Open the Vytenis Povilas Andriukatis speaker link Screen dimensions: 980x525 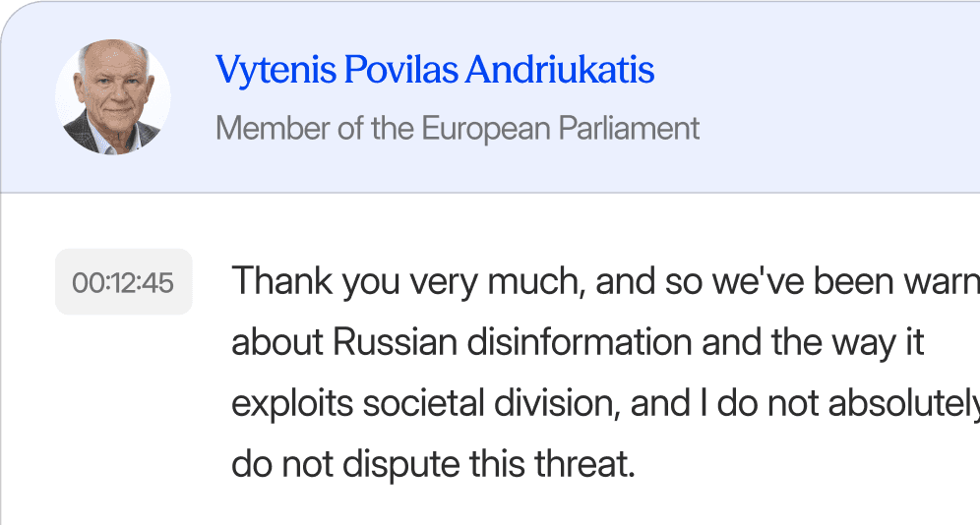(x=435, y=69)
